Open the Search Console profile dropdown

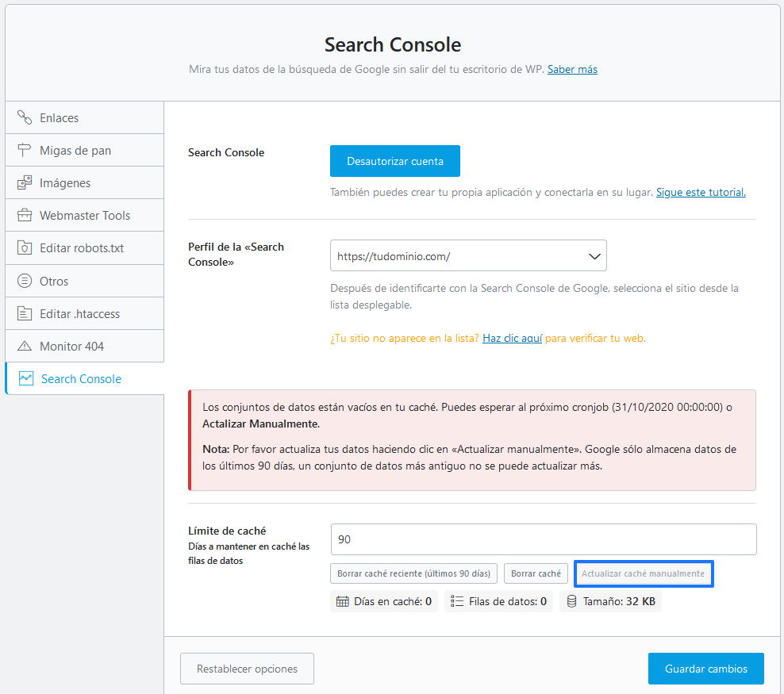tap(468, 256)
